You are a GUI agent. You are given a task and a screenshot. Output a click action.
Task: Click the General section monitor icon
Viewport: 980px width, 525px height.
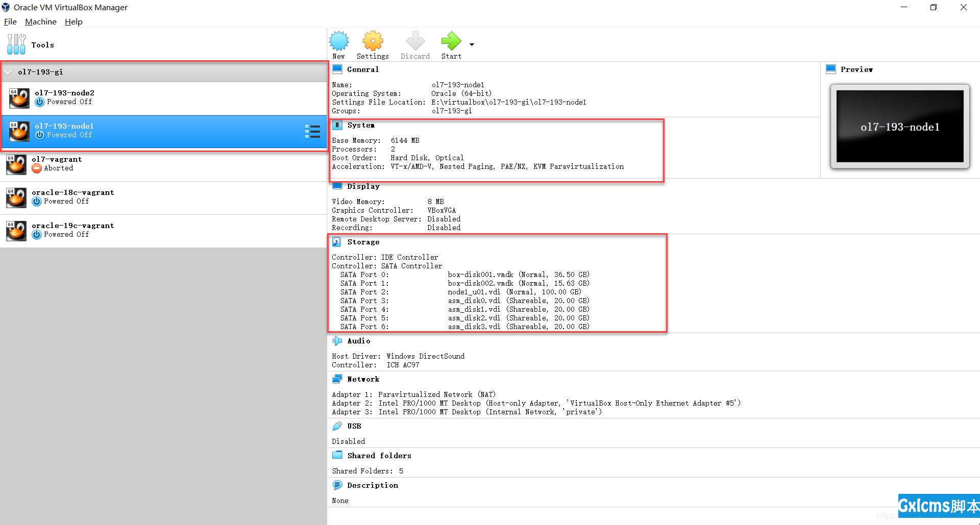click(x=337, y=69)
